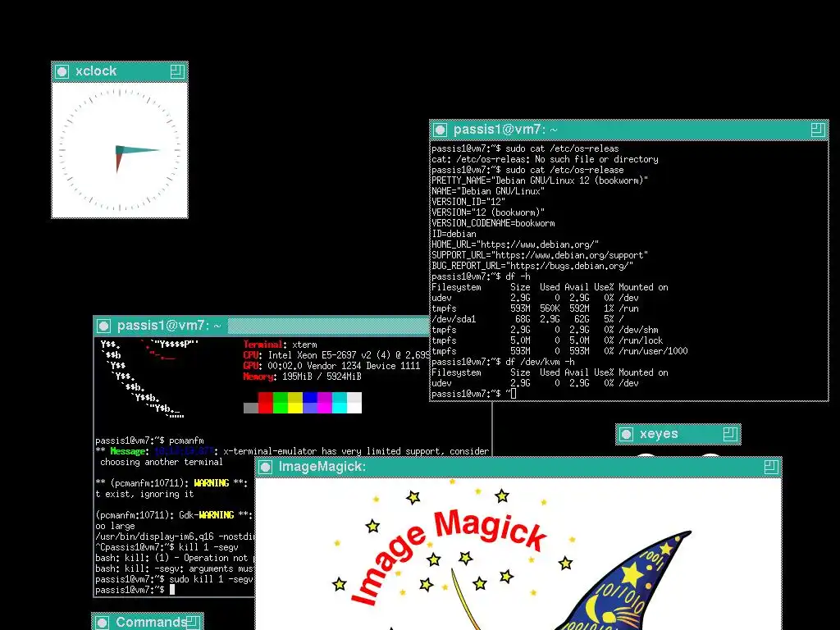Maximize the xeyes window
The image size is (840, 630).
tap(730, 434)
